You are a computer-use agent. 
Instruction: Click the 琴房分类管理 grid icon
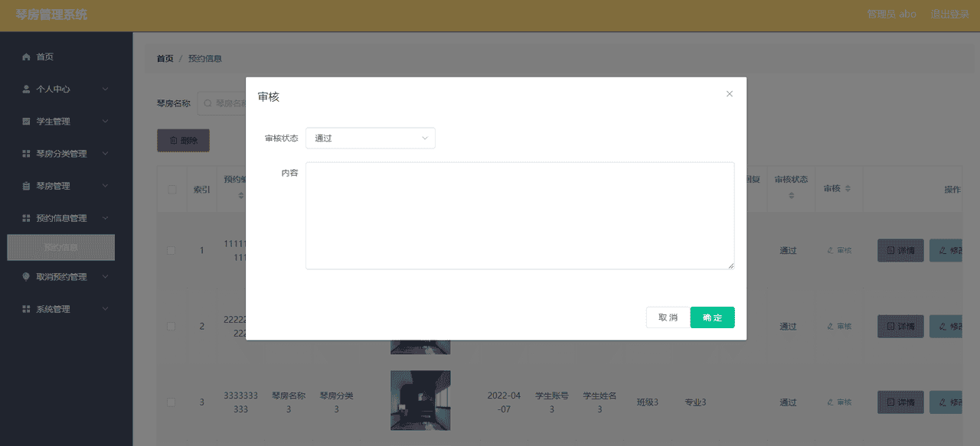pyautogui.click(x=25, y=153)
